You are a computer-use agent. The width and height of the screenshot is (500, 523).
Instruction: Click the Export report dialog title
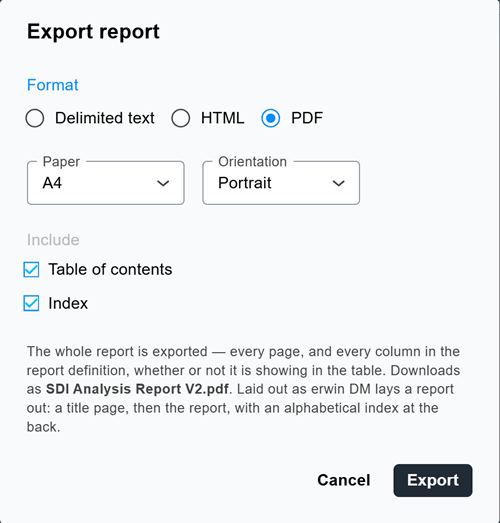pos(93,32)
